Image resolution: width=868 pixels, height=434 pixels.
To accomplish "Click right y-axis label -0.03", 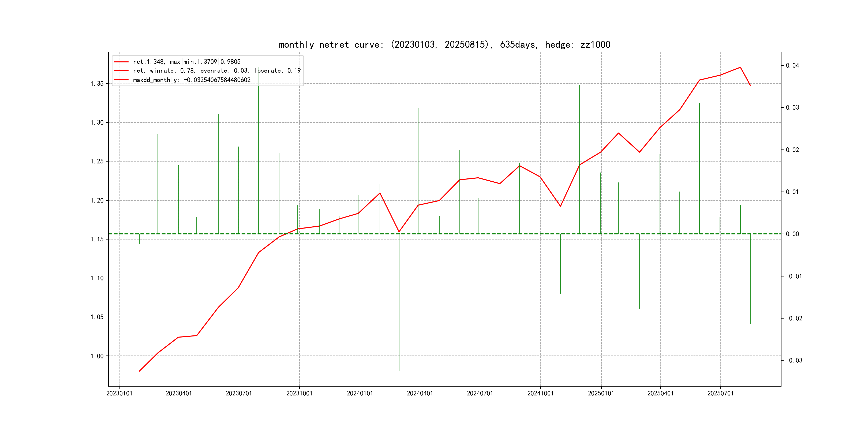I will (794, 361).
